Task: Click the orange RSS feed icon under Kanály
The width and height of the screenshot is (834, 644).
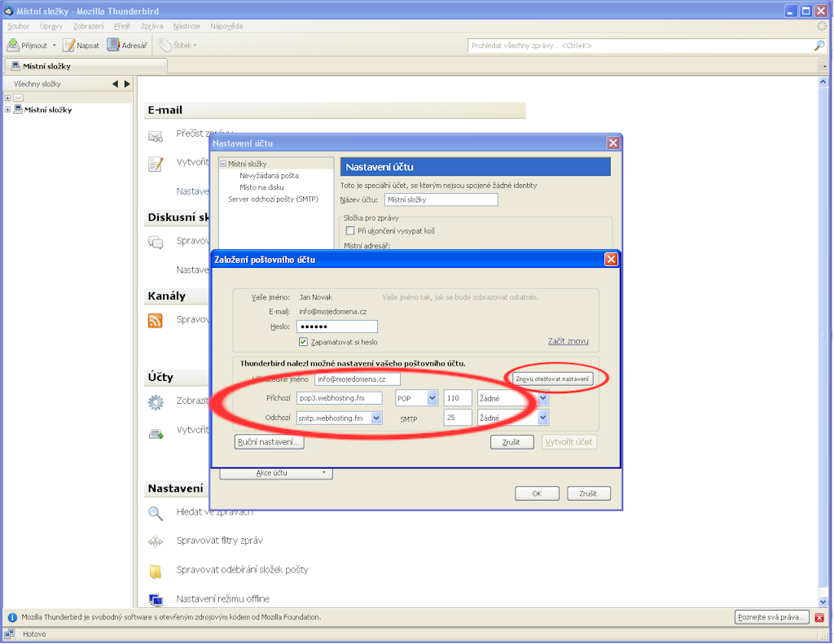Action: [156, 321]
